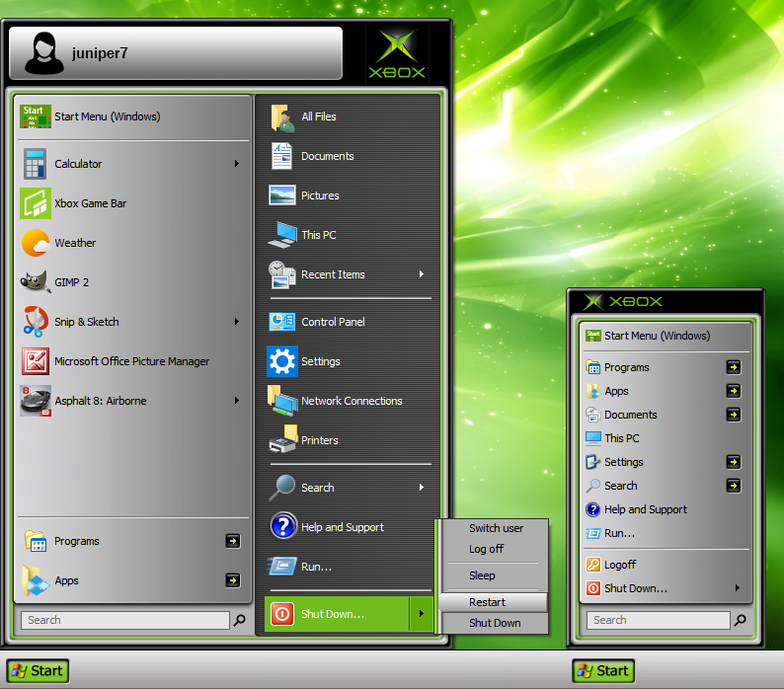This screenshot has height=689, width=784.
Task: Expand the Snip & Sketch submenu arrow
Action: 237,322
